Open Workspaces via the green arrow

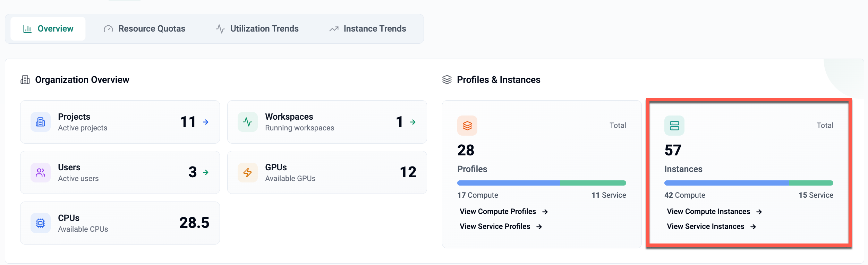[x=413, y=122]
